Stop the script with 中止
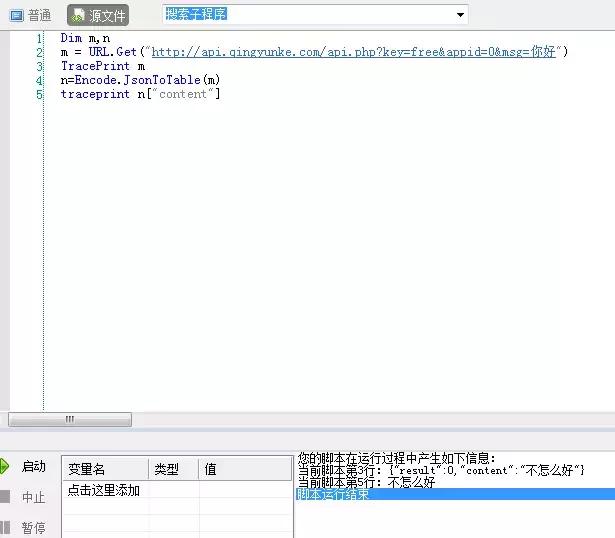The height and width of the screenshot is (538, 615). (33, 497)
